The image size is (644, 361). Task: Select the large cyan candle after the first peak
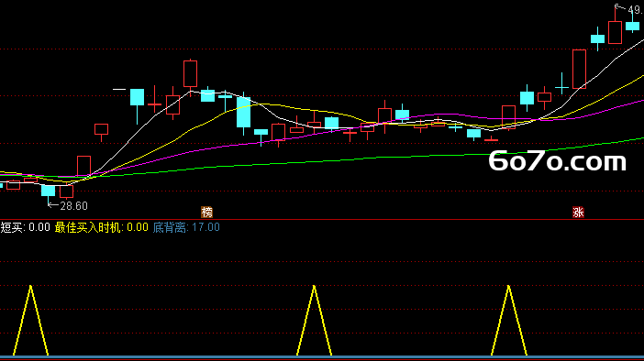point(243,114)
